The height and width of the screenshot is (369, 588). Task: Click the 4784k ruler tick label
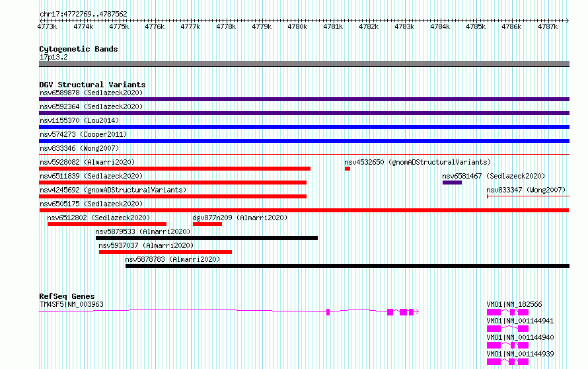(x=440, y=26)
